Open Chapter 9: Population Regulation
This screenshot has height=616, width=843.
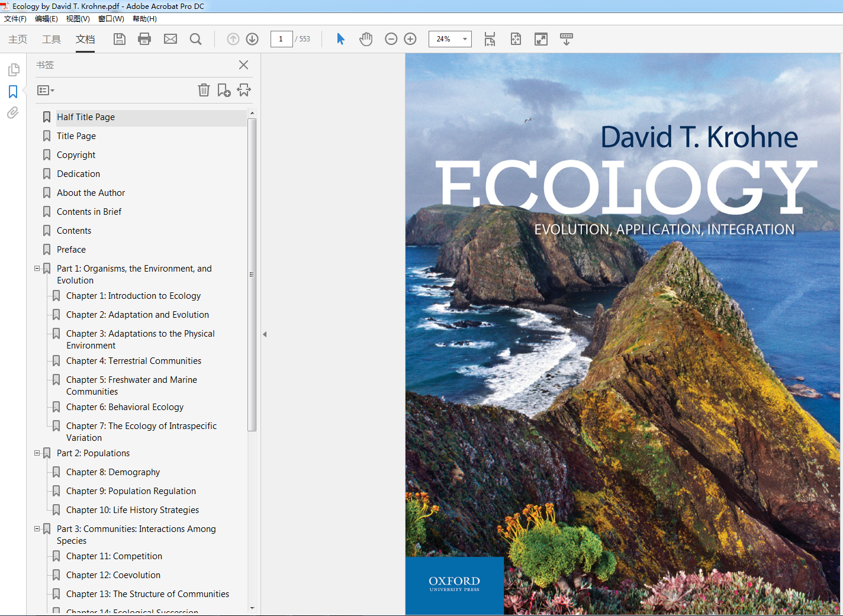click(x=131, y=491)
